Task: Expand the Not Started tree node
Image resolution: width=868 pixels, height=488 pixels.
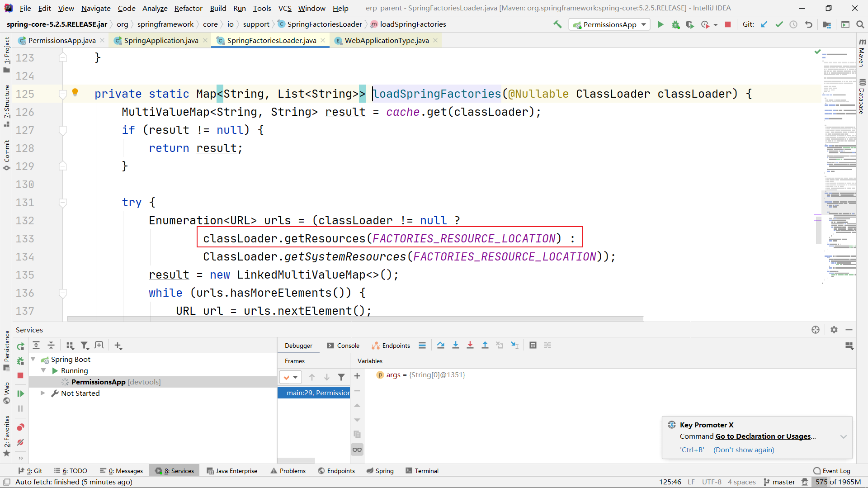Action: pyautogui.click(x=42, y=393)
